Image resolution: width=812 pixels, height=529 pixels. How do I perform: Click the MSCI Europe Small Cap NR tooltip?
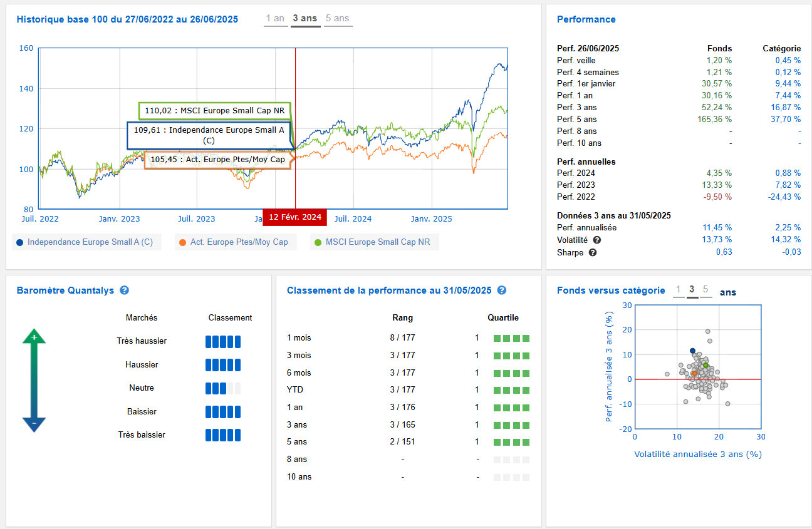[215, 111]
